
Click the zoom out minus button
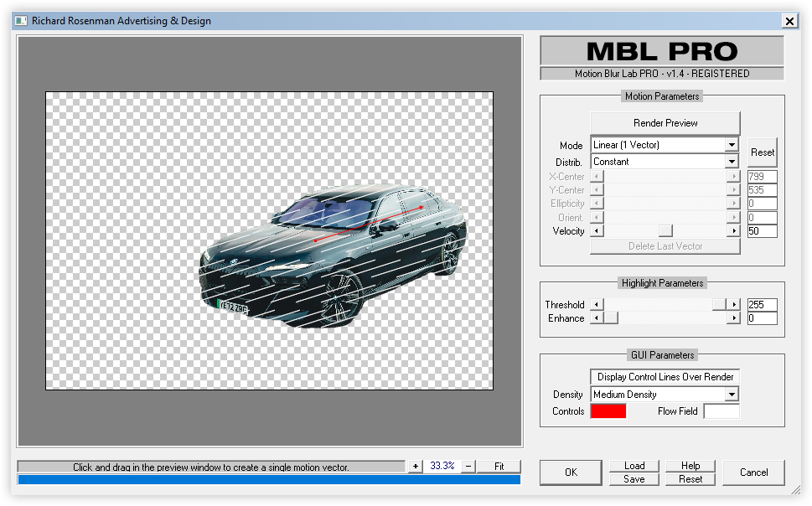click(468, 467)
